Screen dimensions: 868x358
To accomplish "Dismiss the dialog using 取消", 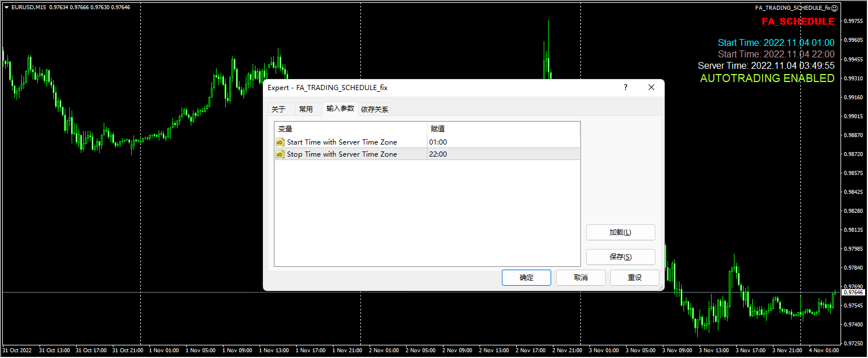I will [580, 277].
